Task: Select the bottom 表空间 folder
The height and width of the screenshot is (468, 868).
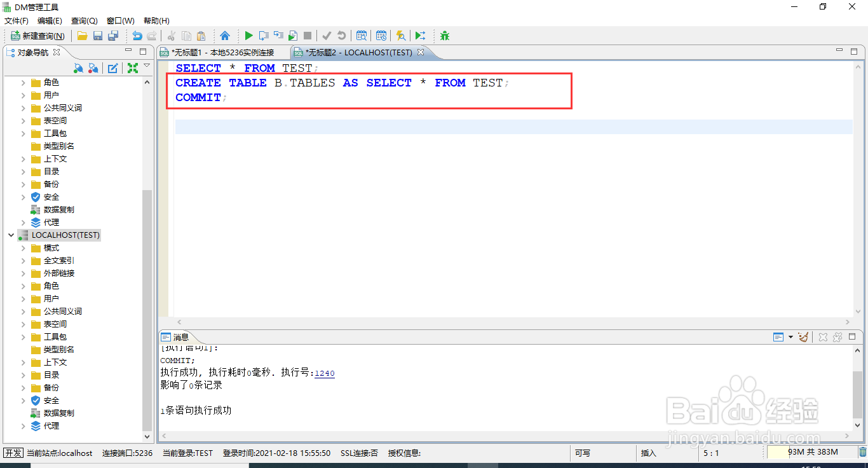Action: pyautogui.click(x=55, y=324)
